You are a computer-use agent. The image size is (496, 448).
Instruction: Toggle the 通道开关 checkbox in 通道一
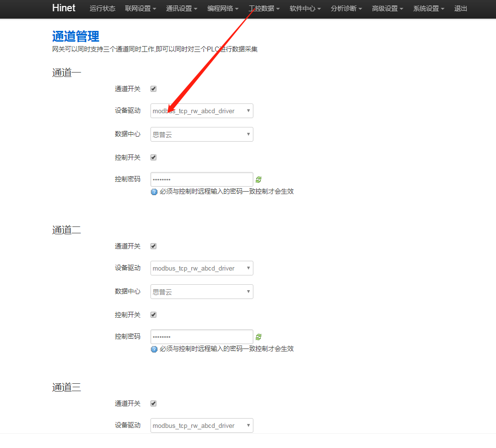pyautogui.click(x=153, y=89)
